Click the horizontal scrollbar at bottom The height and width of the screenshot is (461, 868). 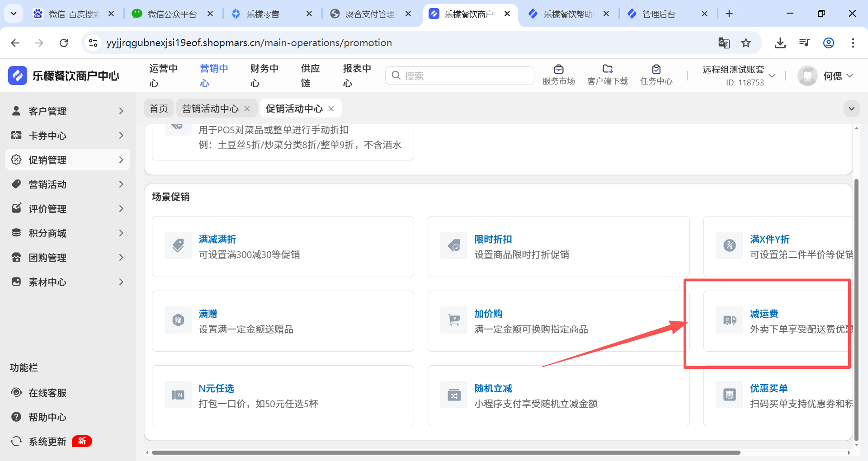(x=446, y=452)
